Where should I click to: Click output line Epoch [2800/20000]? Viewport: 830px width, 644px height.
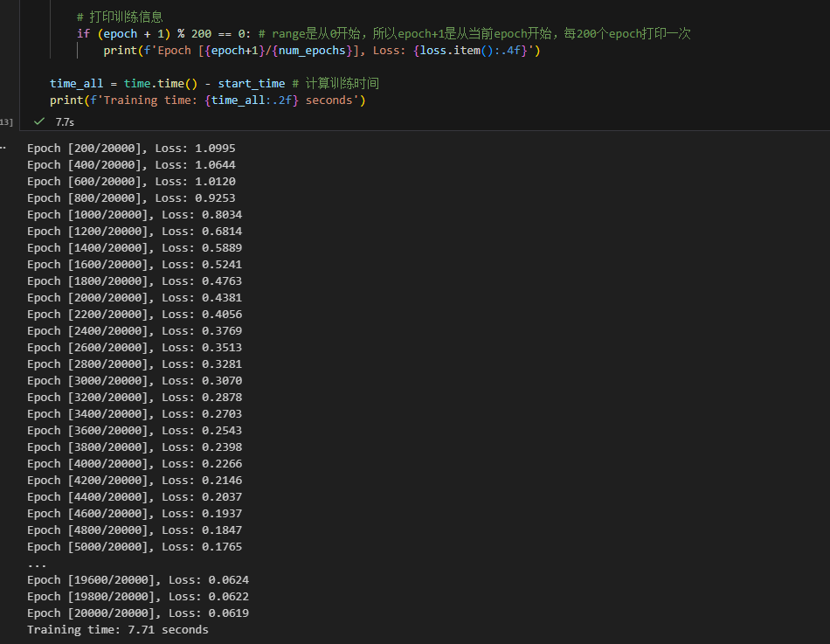tap(135, 364)
